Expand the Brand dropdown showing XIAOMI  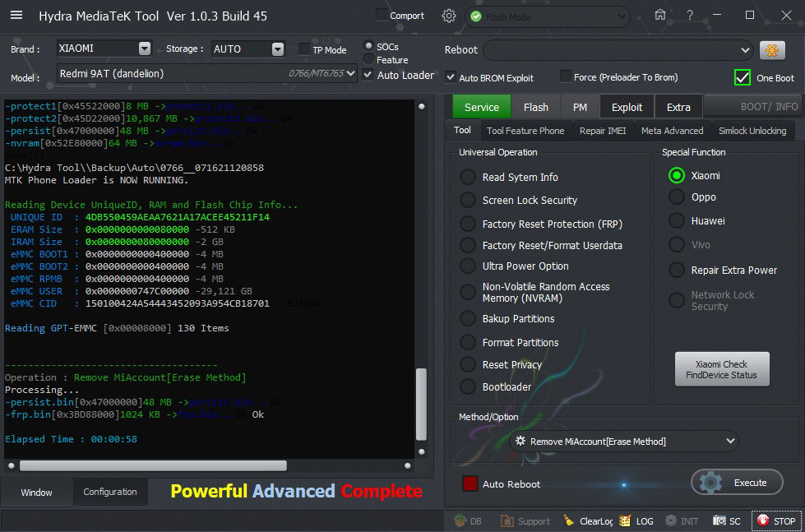click(x=145, y=49)
